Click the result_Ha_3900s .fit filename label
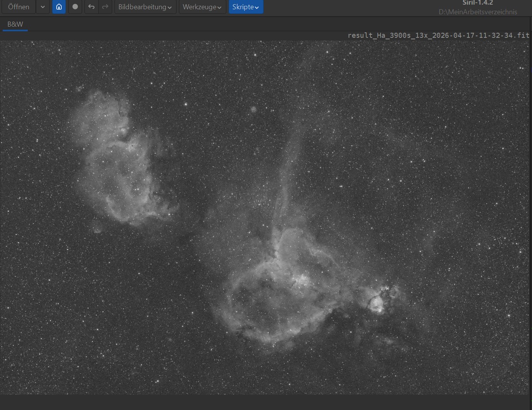This screenshot has width=532, height=410. [438, 35]
